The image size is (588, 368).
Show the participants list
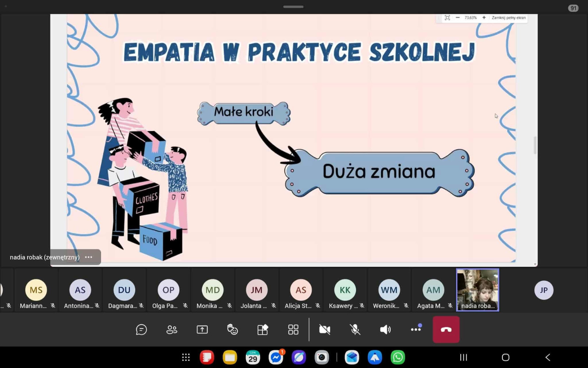click(172, 329)
